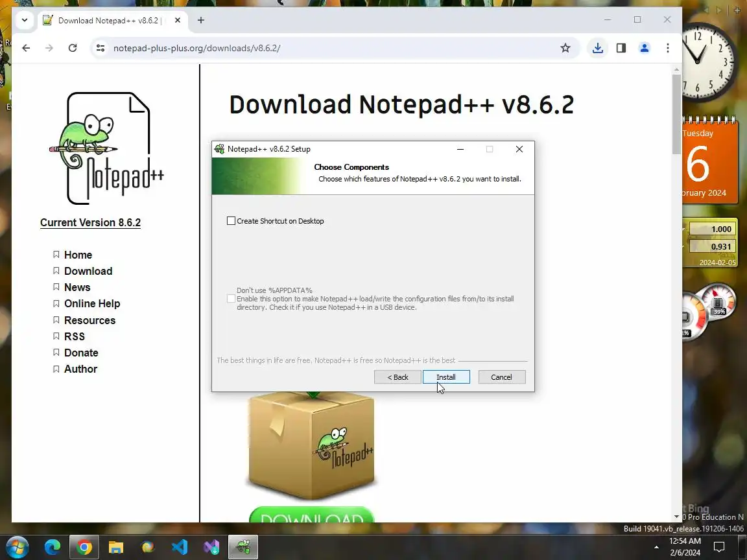Select the Download Notepad++ v8.6.2 tab
This screenshot has width=747, height=560.
coord(112,21)
